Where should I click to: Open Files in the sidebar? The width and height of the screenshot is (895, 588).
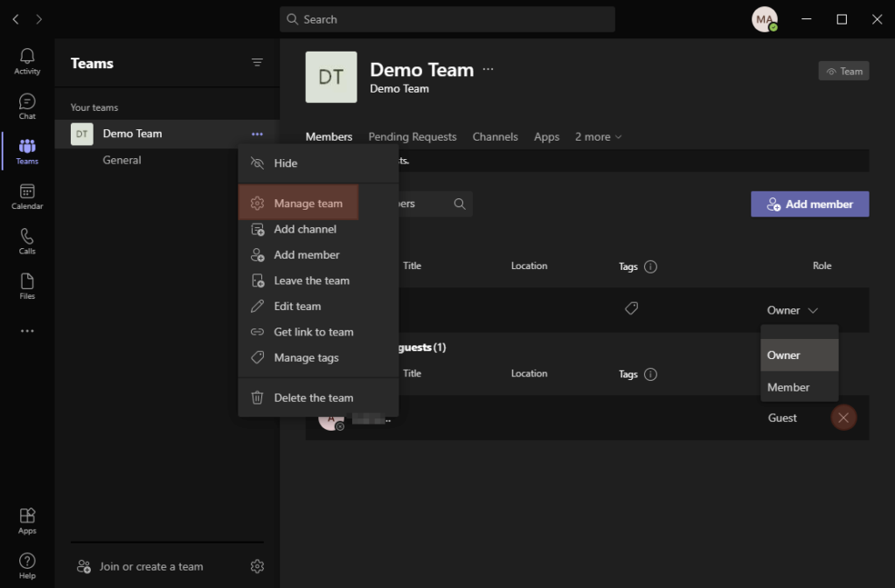click(x=27, y=287)
